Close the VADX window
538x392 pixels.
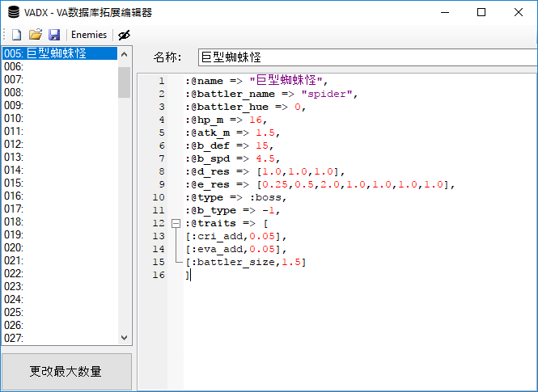[519, 12]
